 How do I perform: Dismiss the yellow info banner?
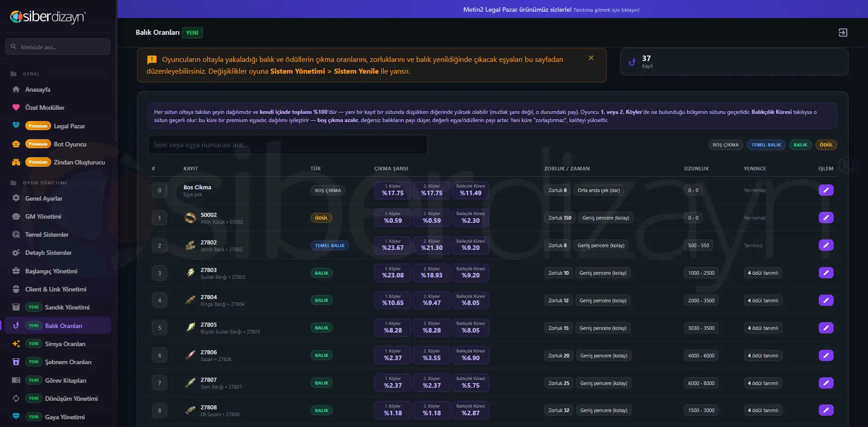point(591,58)
